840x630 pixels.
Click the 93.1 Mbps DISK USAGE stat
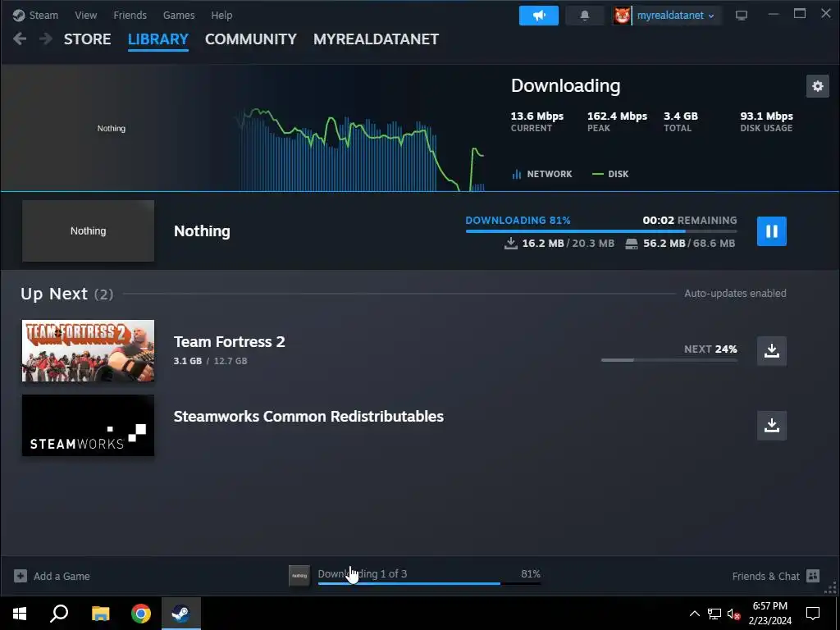tap(766, 121)
